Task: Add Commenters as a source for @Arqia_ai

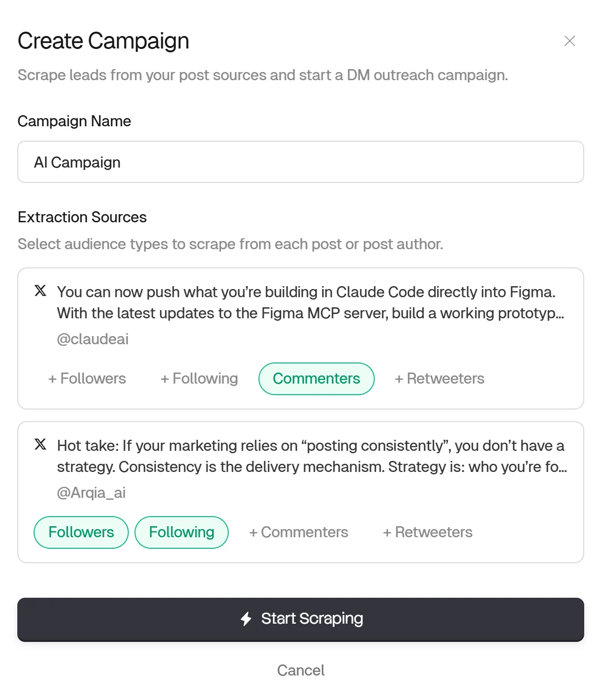Action: coord(298,532)
